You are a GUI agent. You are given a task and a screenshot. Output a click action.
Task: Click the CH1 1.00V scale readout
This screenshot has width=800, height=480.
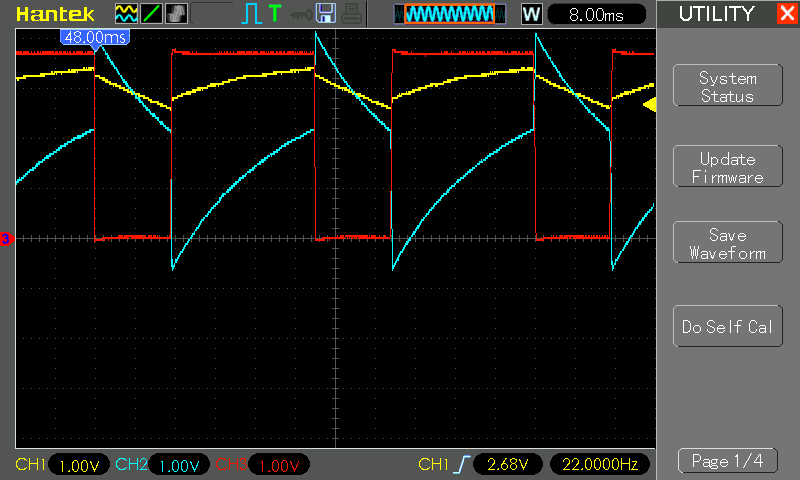[x=79, y=465]
